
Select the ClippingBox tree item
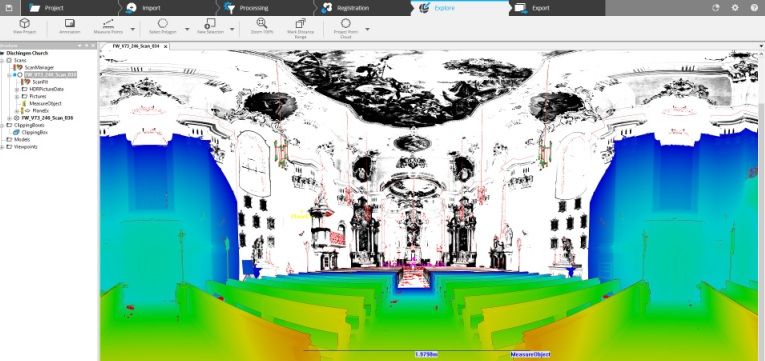[34, 132]
